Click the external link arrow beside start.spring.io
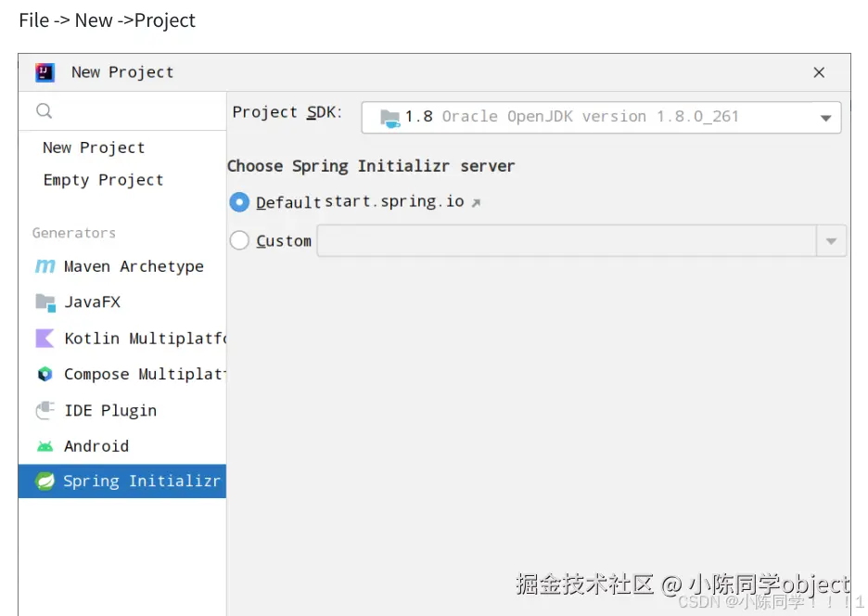This screenshot has height=616, width=868. 477,202
